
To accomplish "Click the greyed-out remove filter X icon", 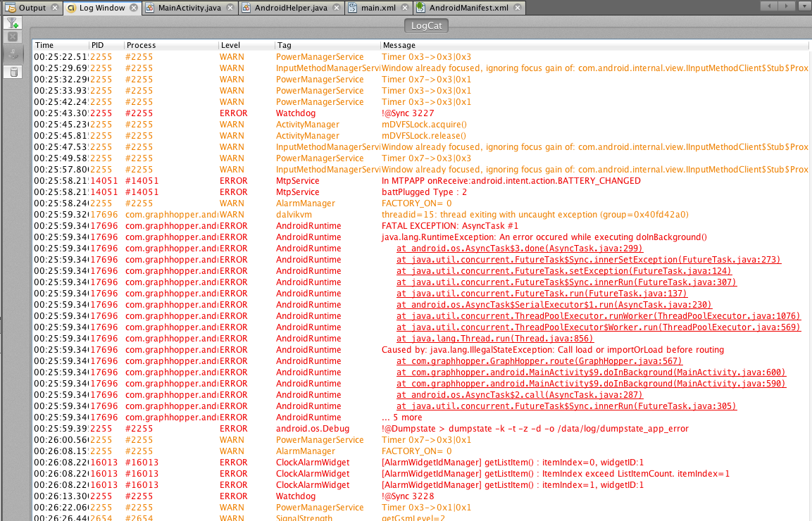I will [x=13, y=37].
